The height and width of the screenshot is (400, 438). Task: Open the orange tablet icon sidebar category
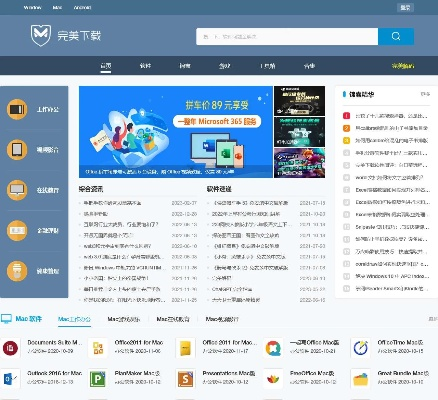click(x=17, y=150)
